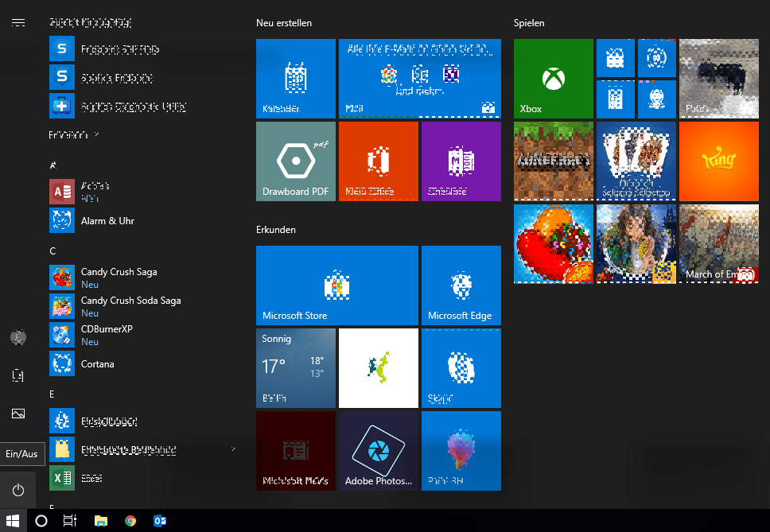
Task: Click the Spielen group title
Action: tap(529, 23)
